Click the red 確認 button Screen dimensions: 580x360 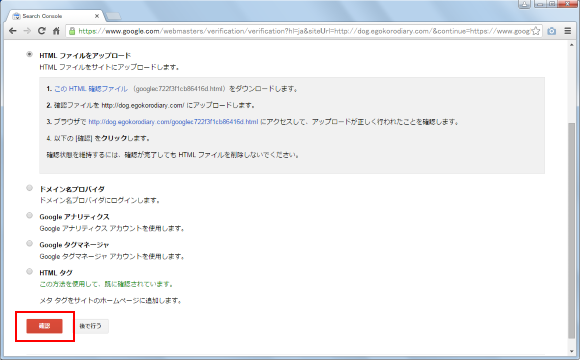pos(44,326)
